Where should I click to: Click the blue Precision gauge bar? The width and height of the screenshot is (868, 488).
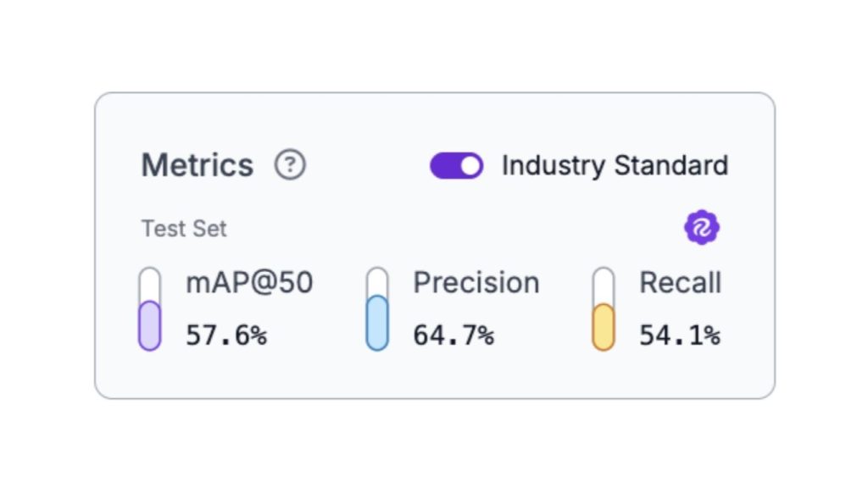377,323
